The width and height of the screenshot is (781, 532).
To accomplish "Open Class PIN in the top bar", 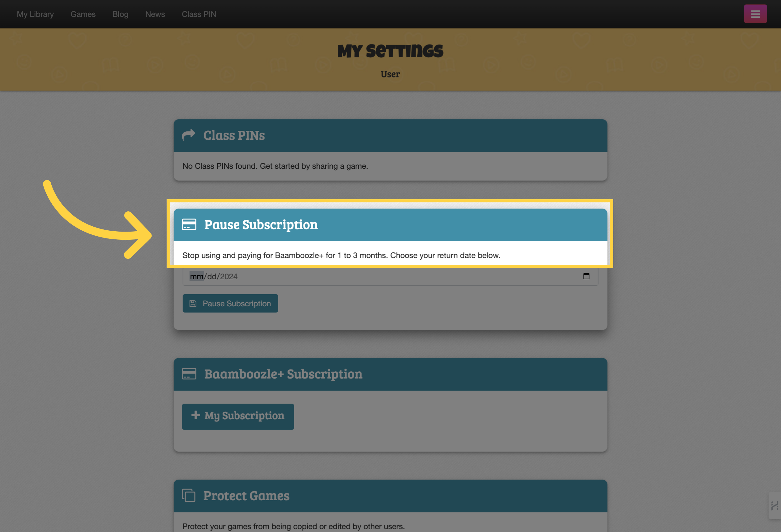I will [199, 14].
